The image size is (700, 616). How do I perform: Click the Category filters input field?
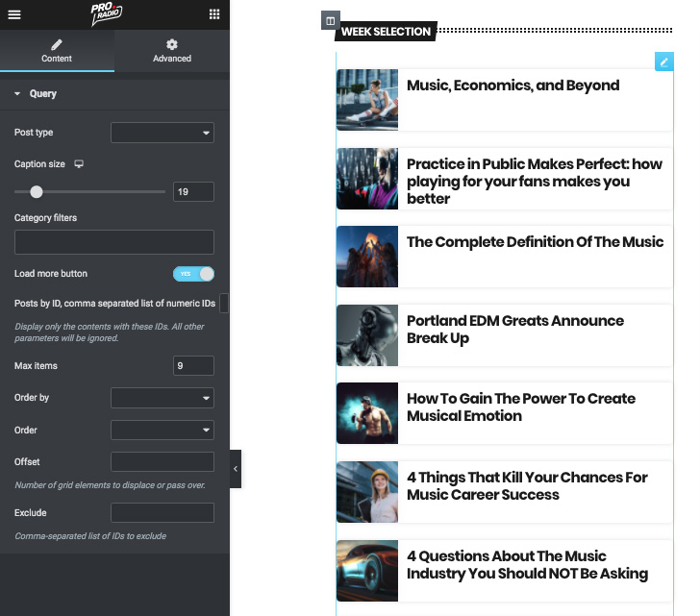point(114,242)
